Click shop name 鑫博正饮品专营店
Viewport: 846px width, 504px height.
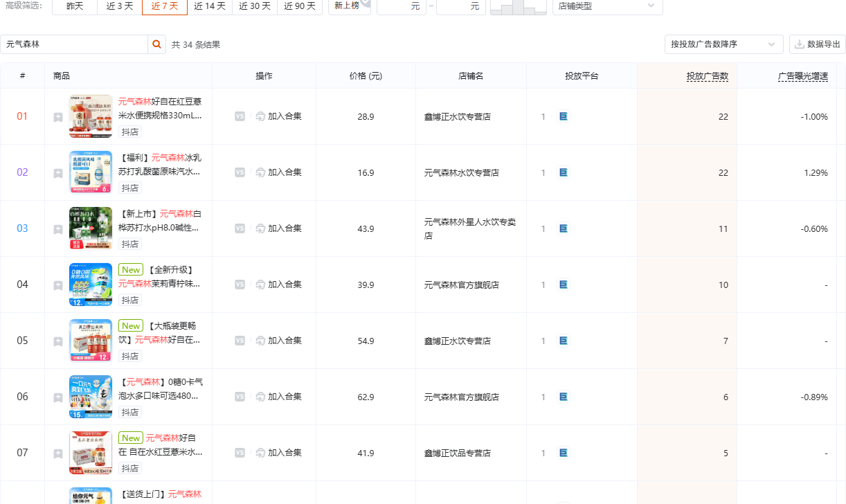click(x=458, y=453)
